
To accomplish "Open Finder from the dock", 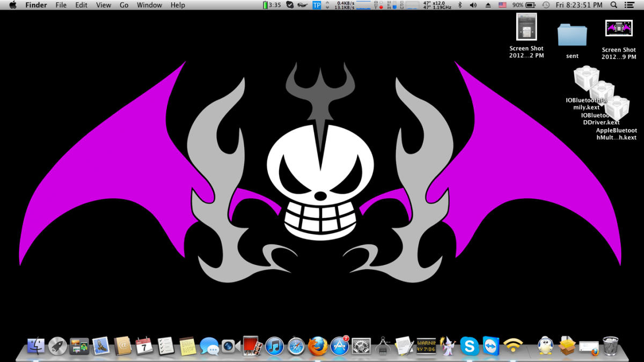I will (x=36, y=346).
